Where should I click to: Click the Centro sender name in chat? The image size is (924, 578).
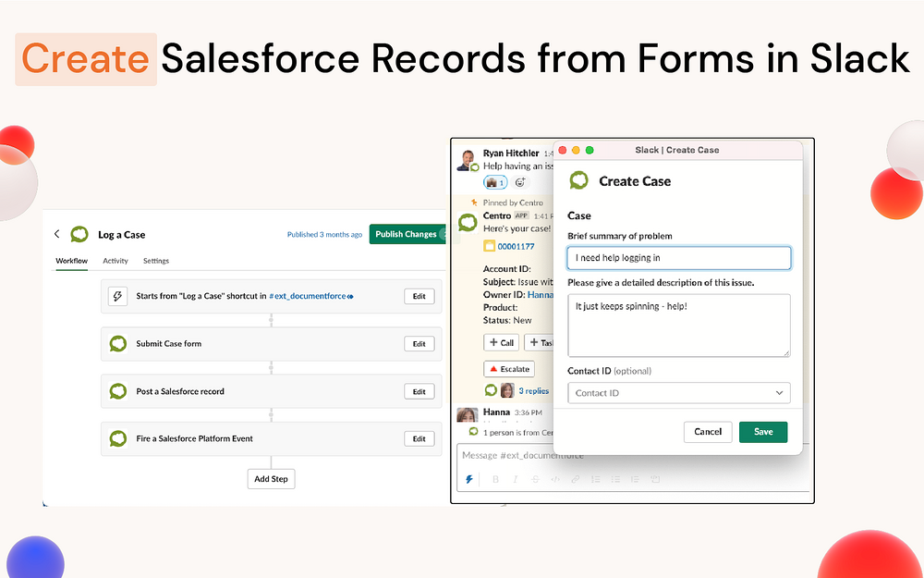click(497, 215)
